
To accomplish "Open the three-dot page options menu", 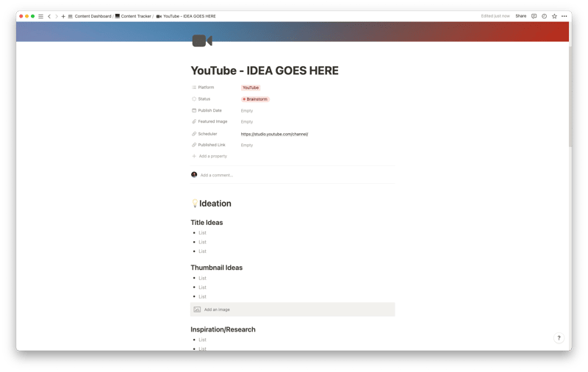I will point(564,16).
